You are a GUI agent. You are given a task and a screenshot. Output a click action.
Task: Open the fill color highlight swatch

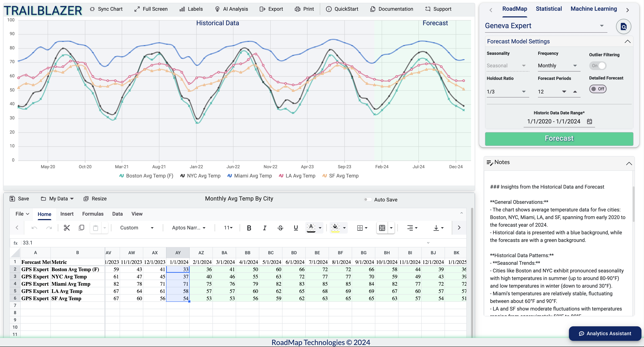(x=335, y=228)
